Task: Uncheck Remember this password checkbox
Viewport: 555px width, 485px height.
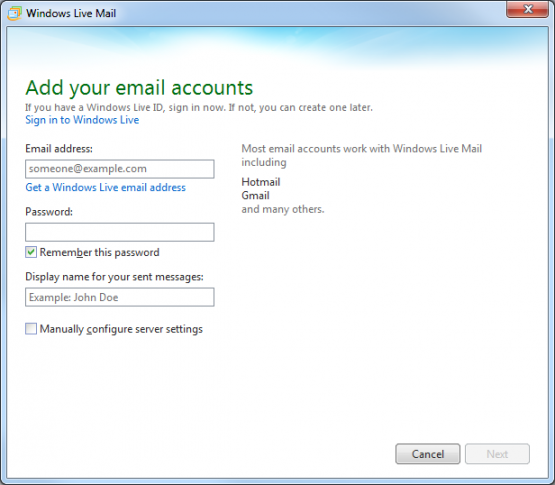Action: coord(31,252)
